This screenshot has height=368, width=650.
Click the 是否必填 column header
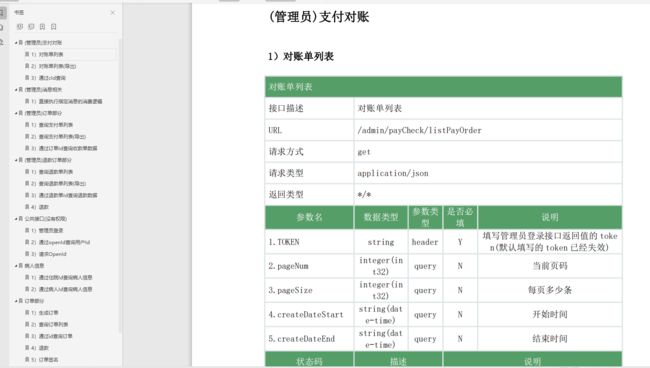(x=460, y=217)
